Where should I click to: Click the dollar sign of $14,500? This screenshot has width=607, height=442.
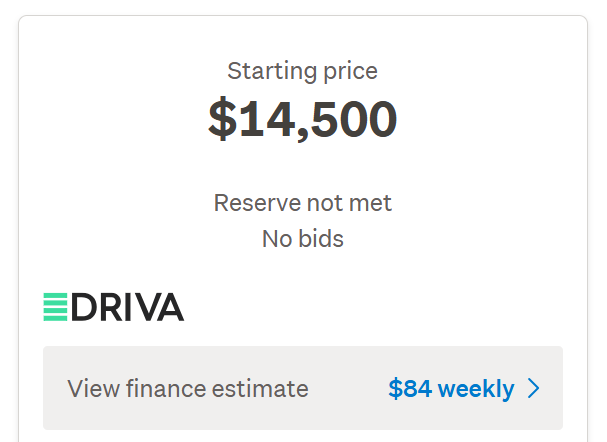tap(222, 119)
